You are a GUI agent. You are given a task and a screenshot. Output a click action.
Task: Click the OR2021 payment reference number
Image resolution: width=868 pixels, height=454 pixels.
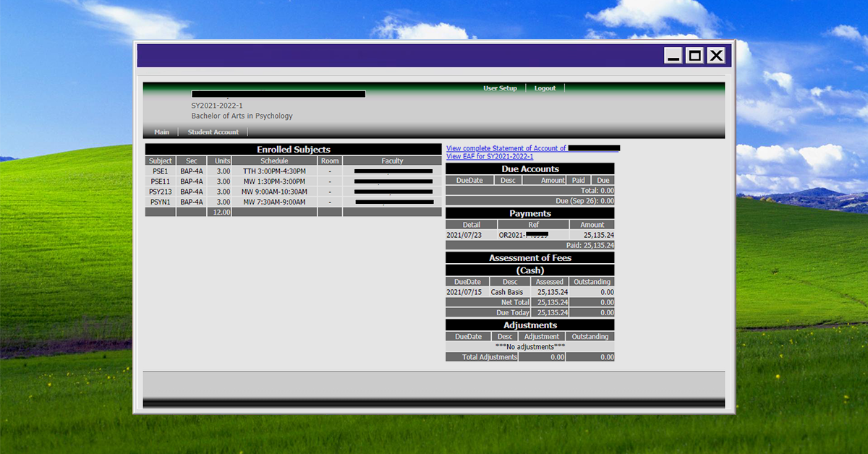tap(524, 235)
